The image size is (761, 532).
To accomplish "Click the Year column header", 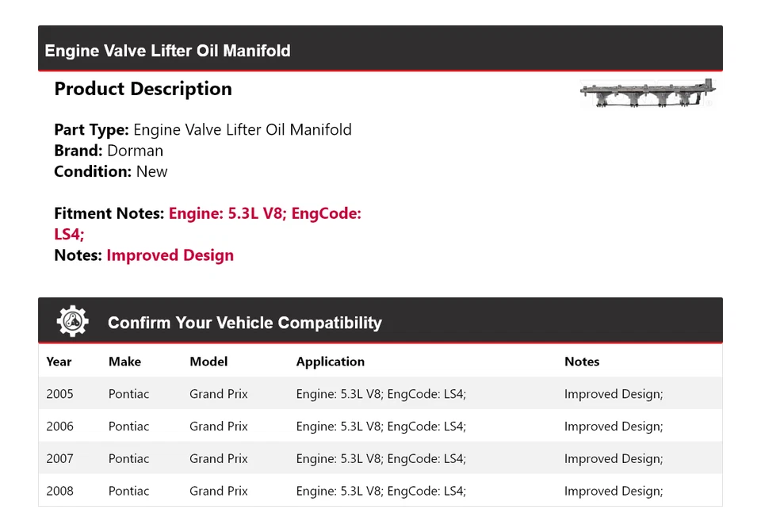I will click(59, 362).
